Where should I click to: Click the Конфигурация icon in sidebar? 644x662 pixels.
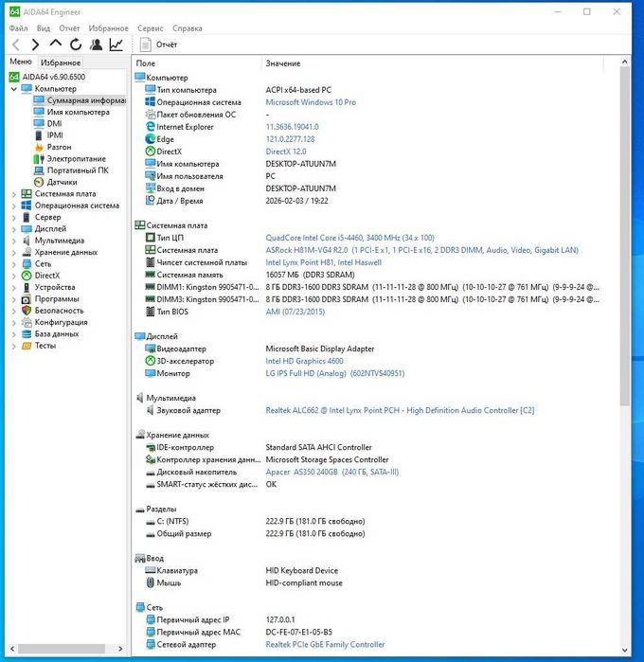[x=27, y=322]
